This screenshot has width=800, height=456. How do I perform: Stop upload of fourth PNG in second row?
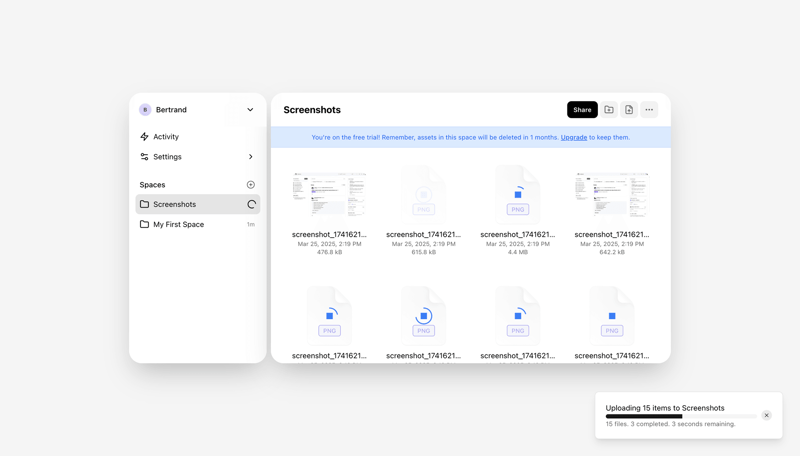click(x=612, y=316)
